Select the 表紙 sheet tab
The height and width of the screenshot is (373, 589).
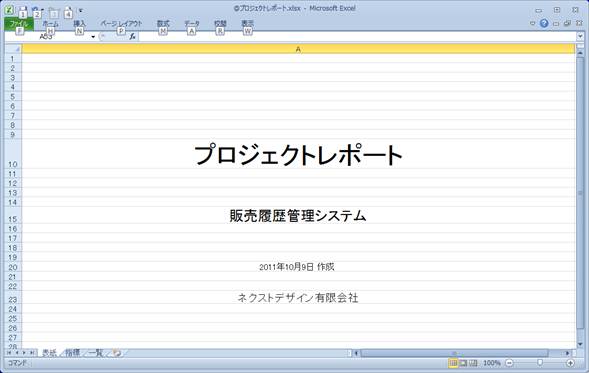click(49, 353)
